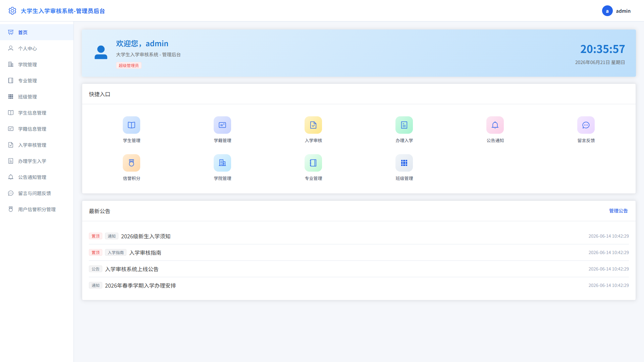The height and width of the screenshot is (362, 644).
Task: Click the 入学审核 shortcut icon
Action: (x=313, y=125)
